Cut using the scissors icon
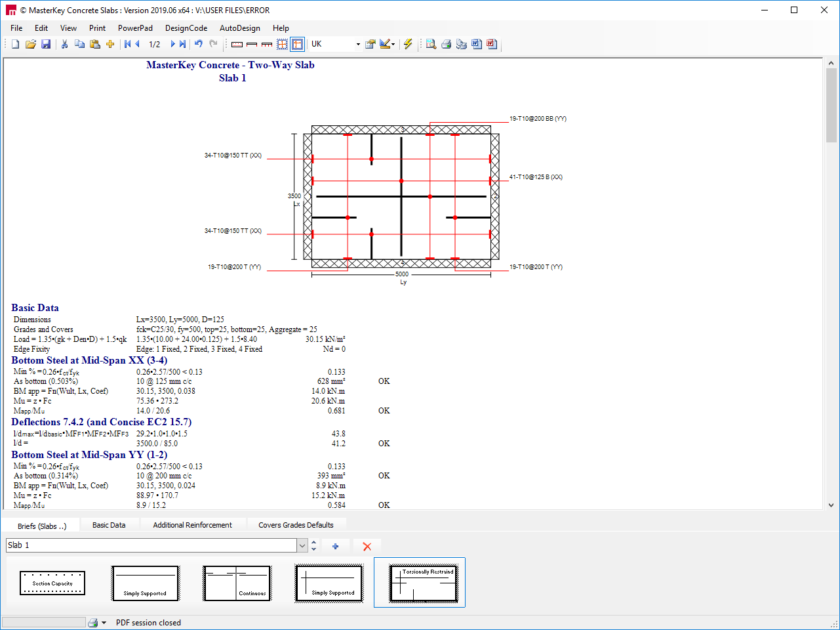The width and height of the screenshot is (840, 630). [x=64, y=44]
